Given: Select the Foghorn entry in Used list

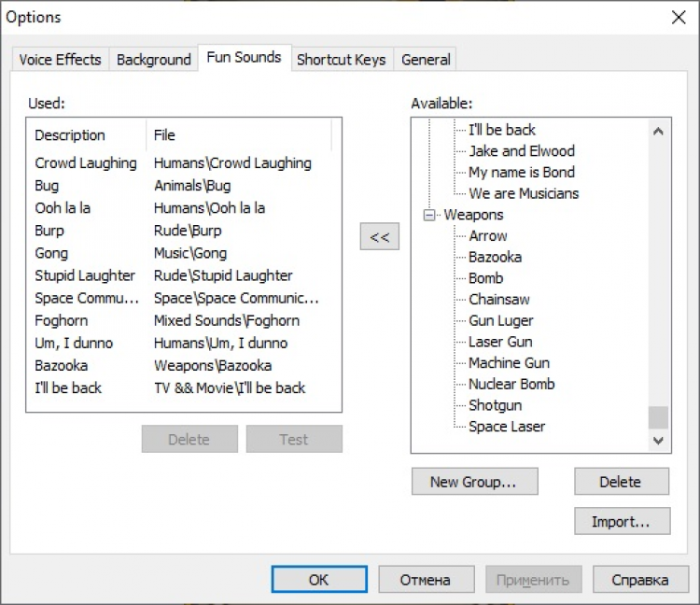Looking at the screenshot, I should (x=62, y=320).
